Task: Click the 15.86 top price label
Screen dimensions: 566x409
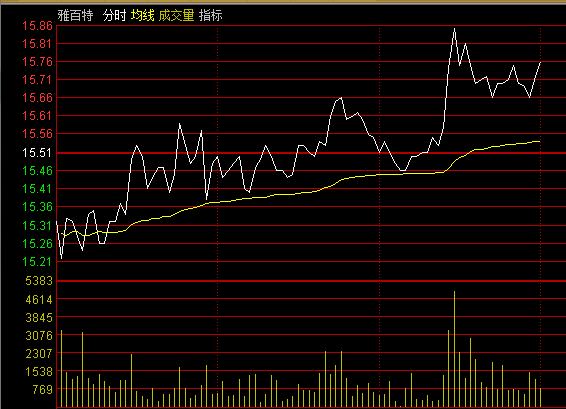Action: pos(38,26)
